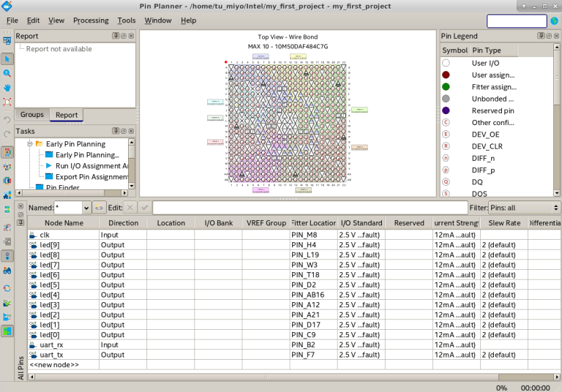Collapse the Early Pin Planning tree node

(x=29, y=144)
